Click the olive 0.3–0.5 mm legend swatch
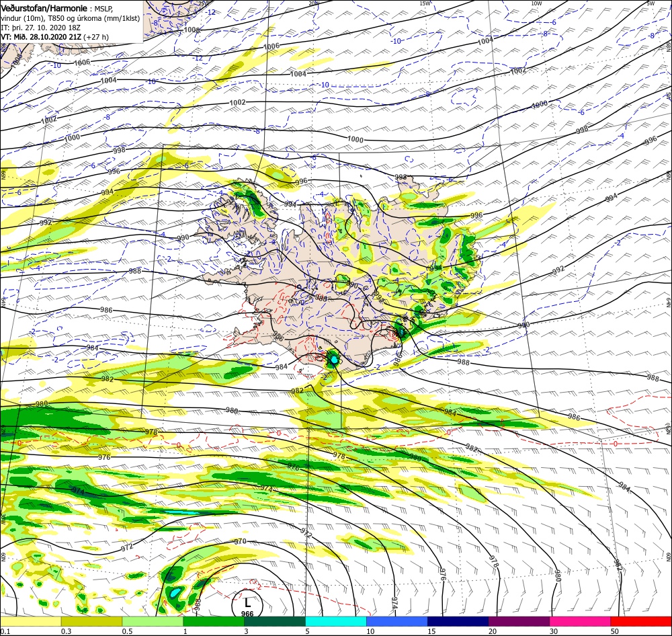Screen dimensions: 672x636 point(91,621)
